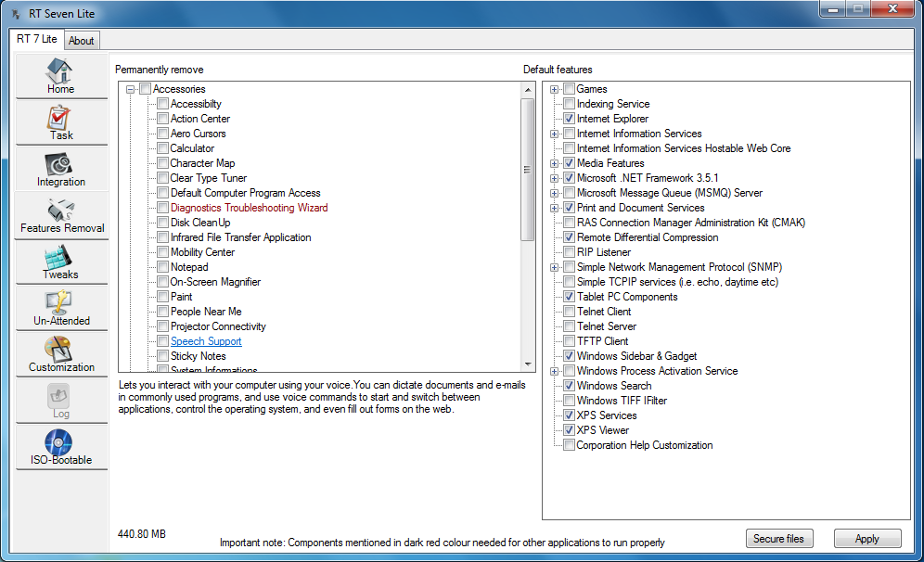Check Corporation Help Customization checkbox
Viewport: 924px width, 562px height.
[x=570, y=445]
